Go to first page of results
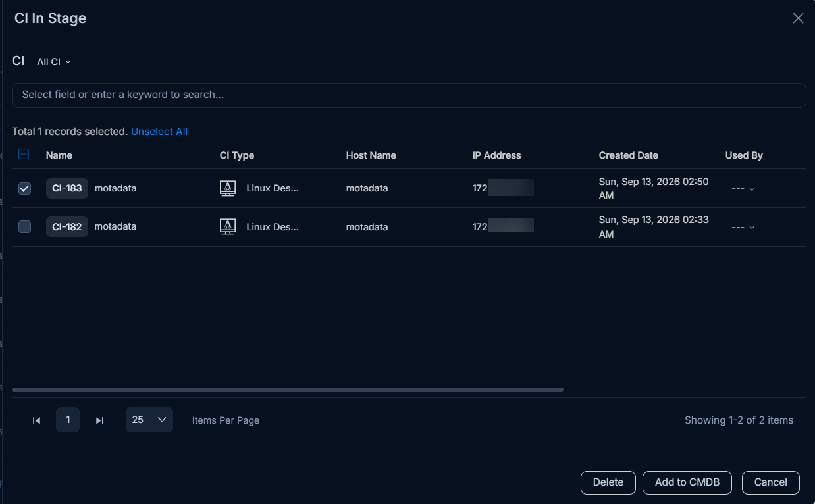Viewport: 815px width, 504px height. point(37,420)
